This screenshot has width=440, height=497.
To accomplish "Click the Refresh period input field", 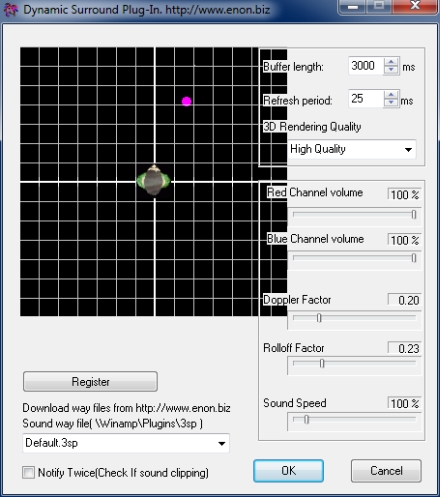I will click(x=366, y=99).
